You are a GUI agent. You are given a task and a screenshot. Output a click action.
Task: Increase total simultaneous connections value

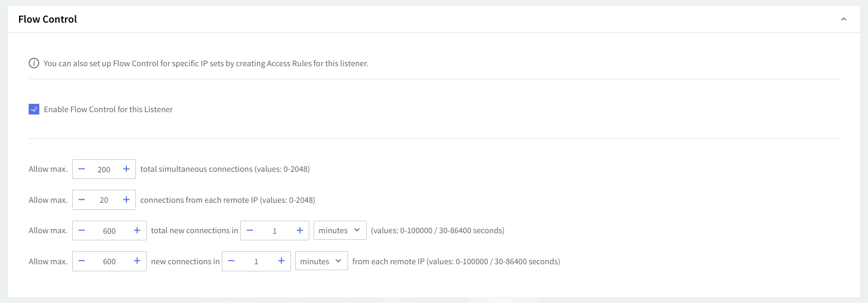126,169
